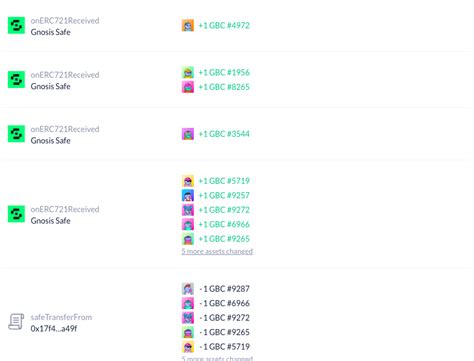This screenshot has width=474, height=361.
Task: Open the +1 GBC #9272 asset link
Action: click(224, 210)
